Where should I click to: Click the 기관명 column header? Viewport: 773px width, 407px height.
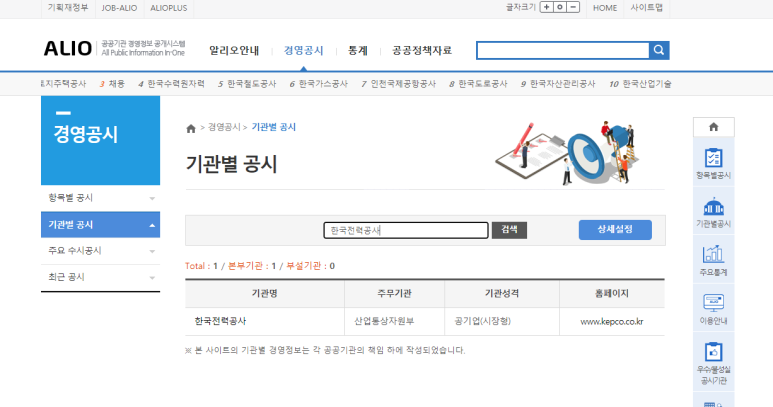pyautogui.click(x=265, y=294)
